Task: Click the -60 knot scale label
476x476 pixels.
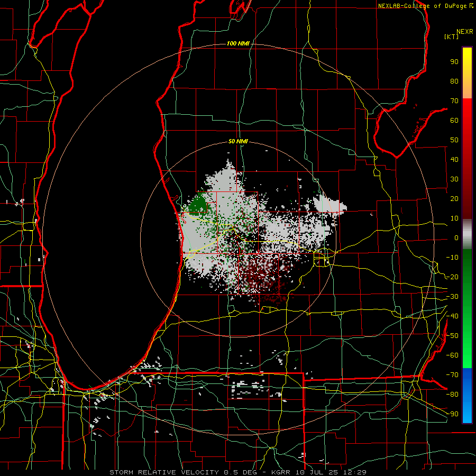Action: click(452, 355)
